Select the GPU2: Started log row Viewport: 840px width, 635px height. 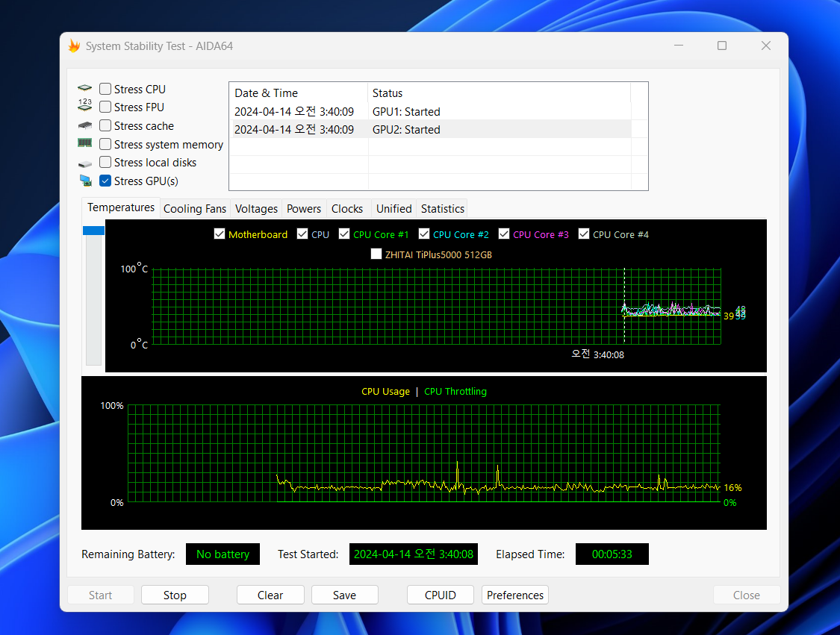pyautogui.click(x=429, y=129)
